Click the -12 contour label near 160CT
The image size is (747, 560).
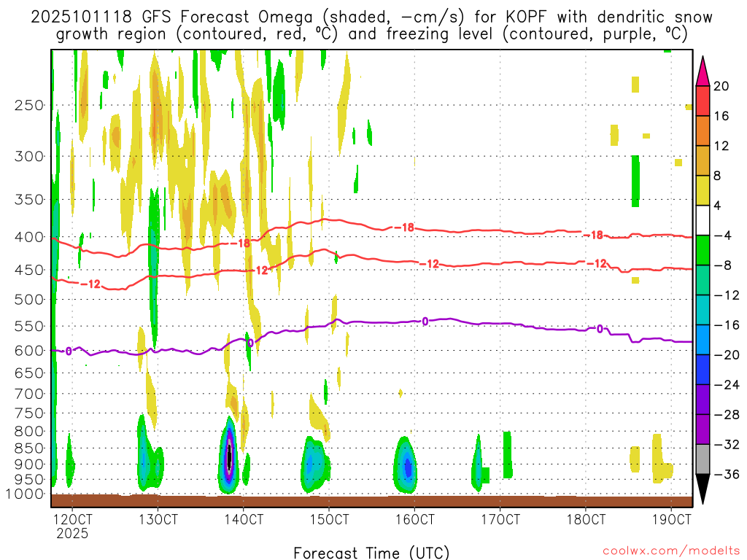click(x=429, y=264)
